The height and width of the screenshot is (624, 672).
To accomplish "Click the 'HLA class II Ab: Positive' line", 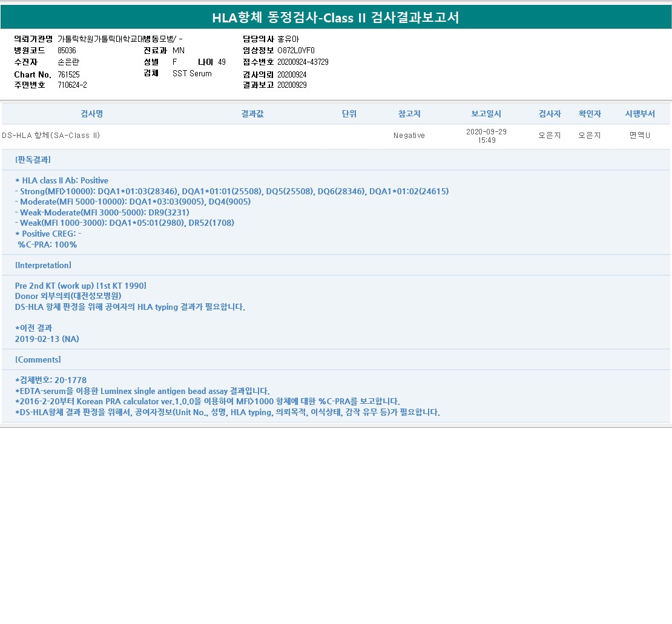I will [x=62, y=180].
